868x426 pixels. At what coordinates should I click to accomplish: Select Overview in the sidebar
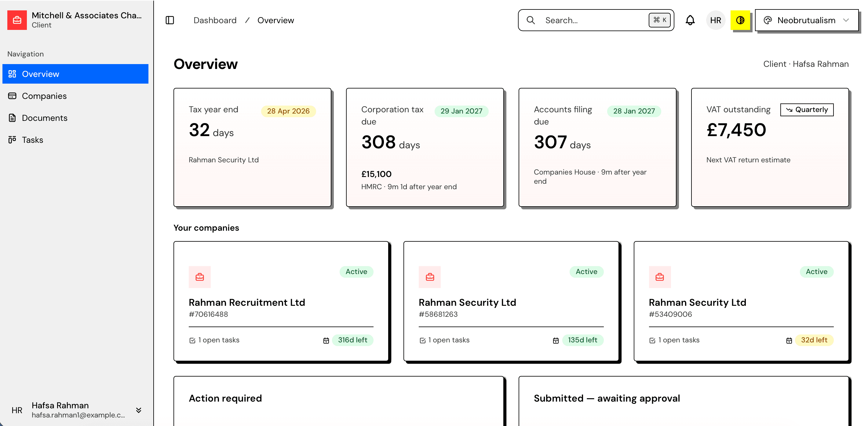pyautogui.click(x=40, y=74)
